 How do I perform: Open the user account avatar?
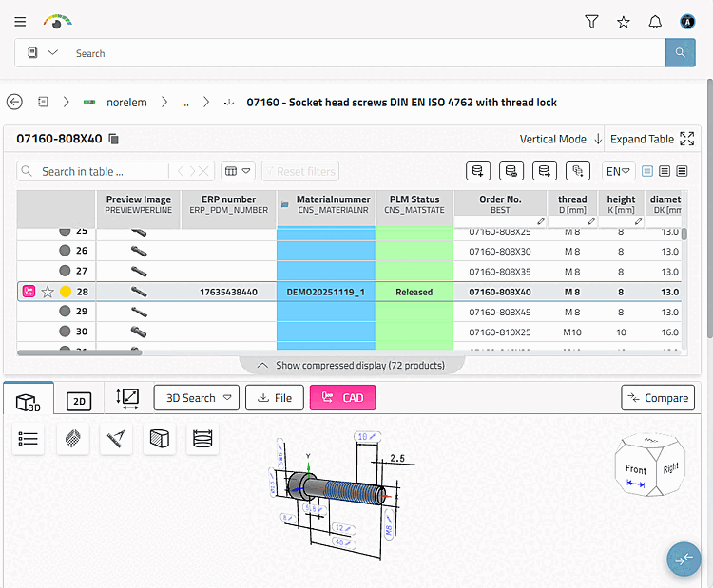687,21
